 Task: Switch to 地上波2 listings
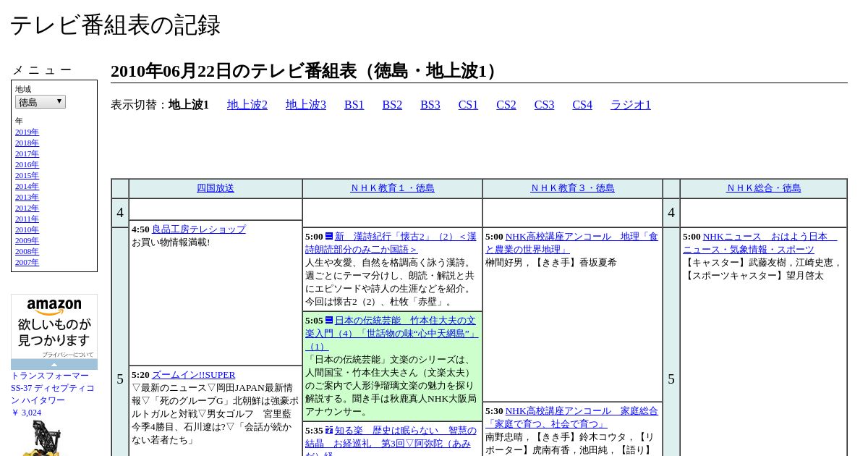[x=247, y=105]
